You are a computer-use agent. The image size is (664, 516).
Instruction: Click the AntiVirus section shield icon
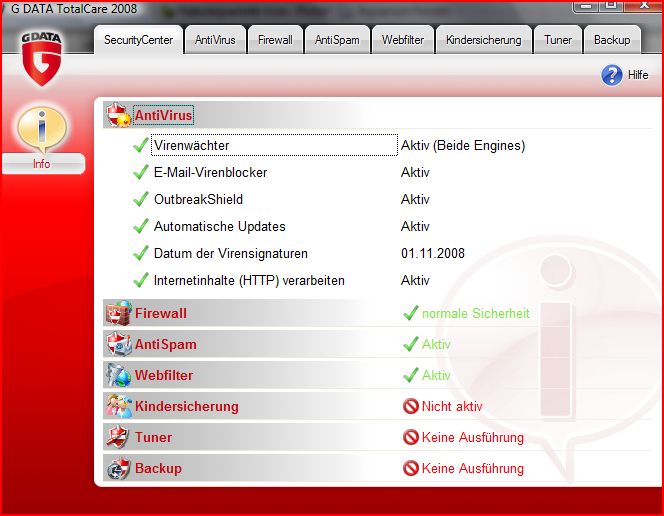tap(118, 115)
